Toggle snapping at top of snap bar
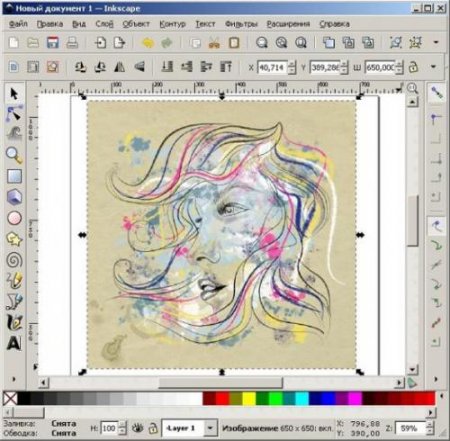 point(436,93)
